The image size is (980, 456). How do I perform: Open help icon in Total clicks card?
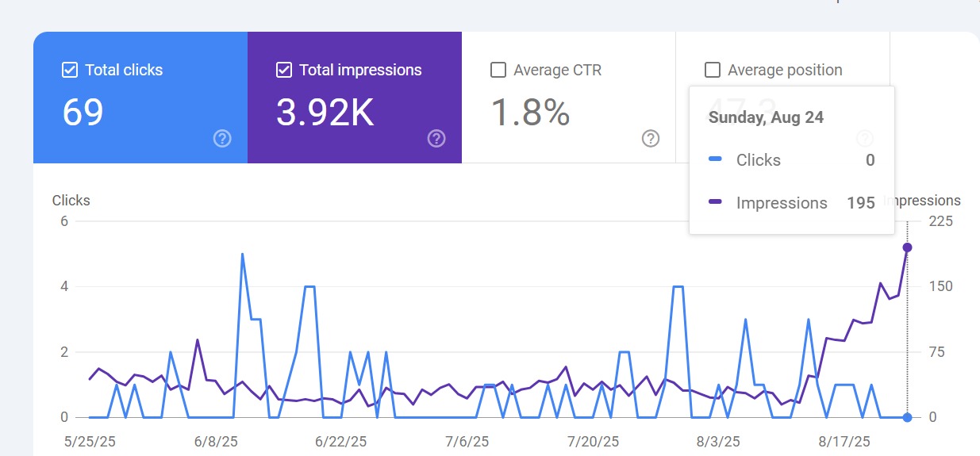[x=222, y=139]
